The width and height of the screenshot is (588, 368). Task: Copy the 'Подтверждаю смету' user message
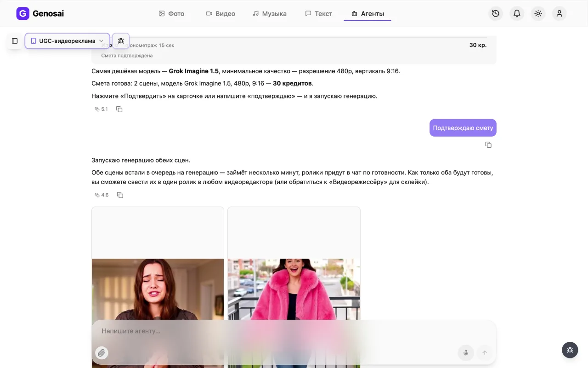coord(488,145)
